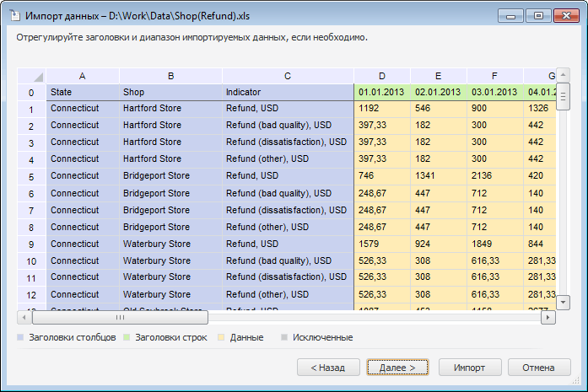Select column D header
This screenshot has width=588, height=392.
click(381, 76)
